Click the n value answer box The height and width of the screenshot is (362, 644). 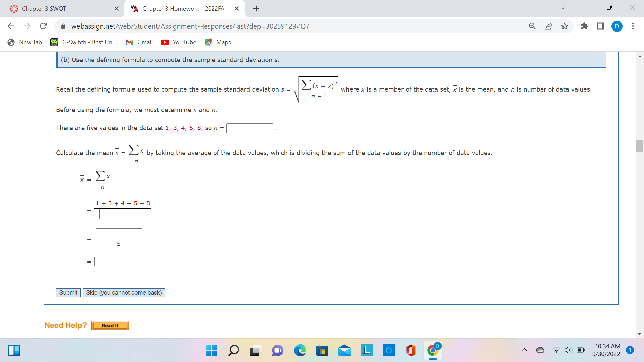pos(250,128)
